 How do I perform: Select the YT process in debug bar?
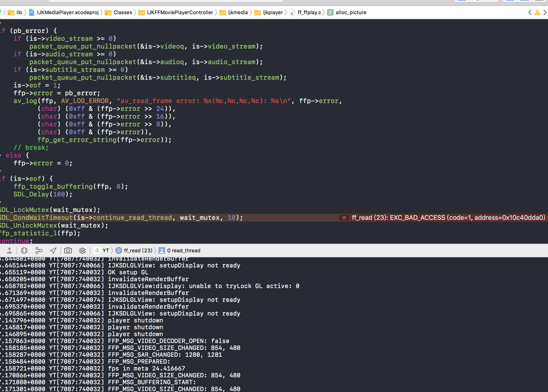(x=102, y=250)
